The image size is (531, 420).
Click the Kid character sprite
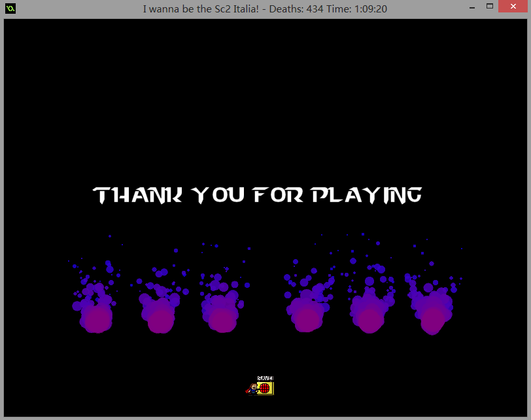tap(252, 389)
